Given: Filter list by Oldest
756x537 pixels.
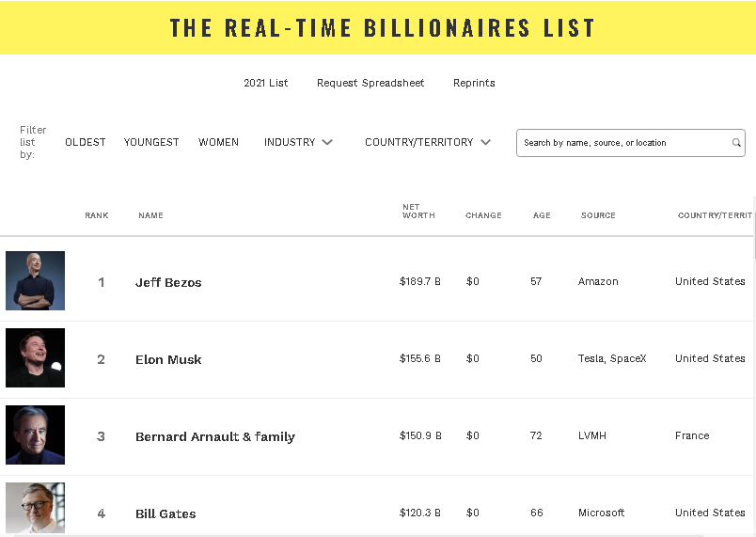Looking at the screenshot, I should click(86, 142).
